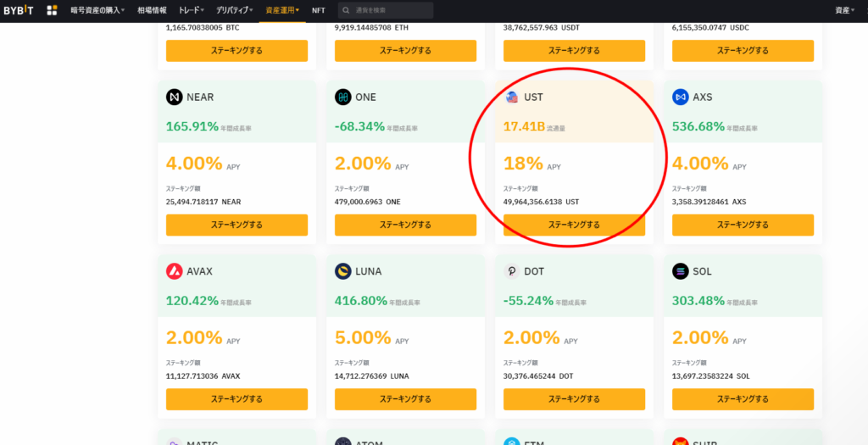Image resolution: width=868 pixels, height=445 pixels.
Task: Click LUNA's 416.80% growth rate
Action: point(361,301)
